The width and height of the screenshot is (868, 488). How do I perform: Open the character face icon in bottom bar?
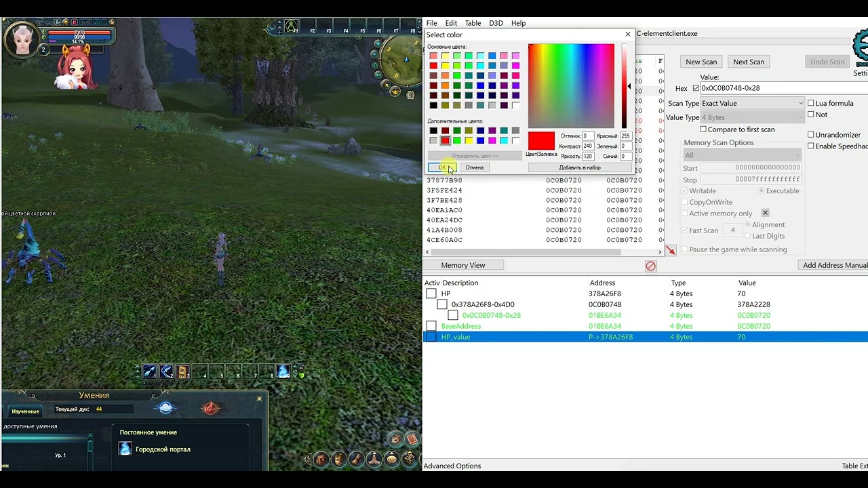(x=338, y=460)
